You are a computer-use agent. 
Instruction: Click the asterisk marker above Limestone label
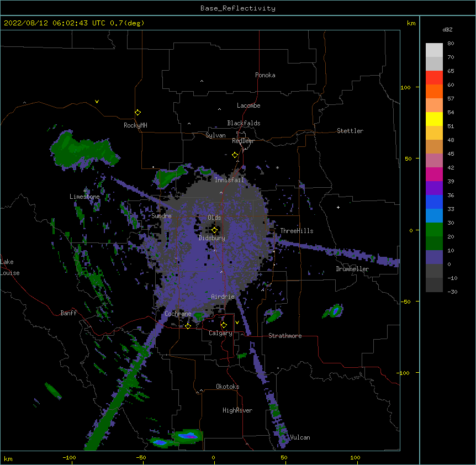85,191
